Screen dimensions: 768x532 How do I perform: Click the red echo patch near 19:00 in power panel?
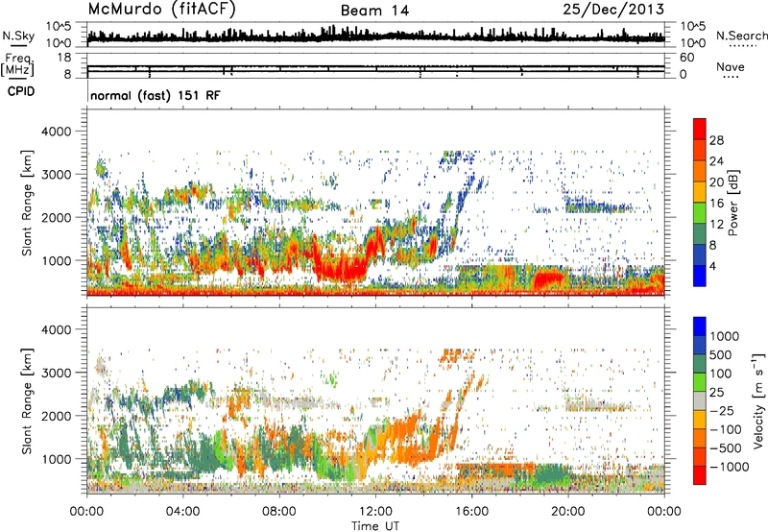[547, 278]
